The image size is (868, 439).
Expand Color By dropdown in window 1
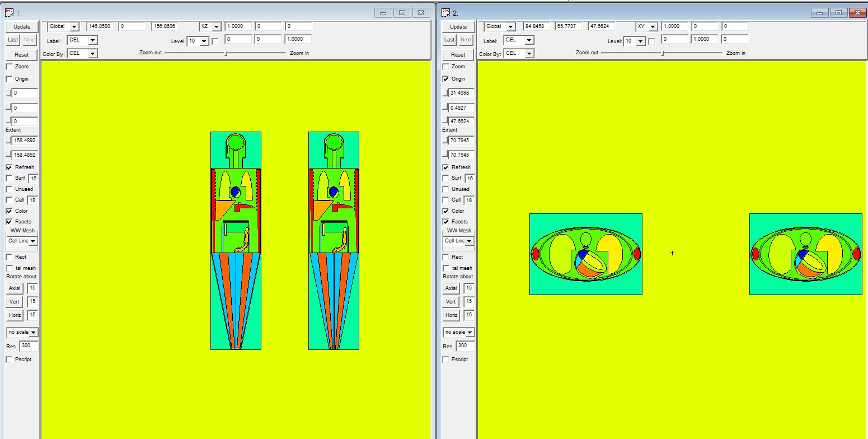click(92, 54)
